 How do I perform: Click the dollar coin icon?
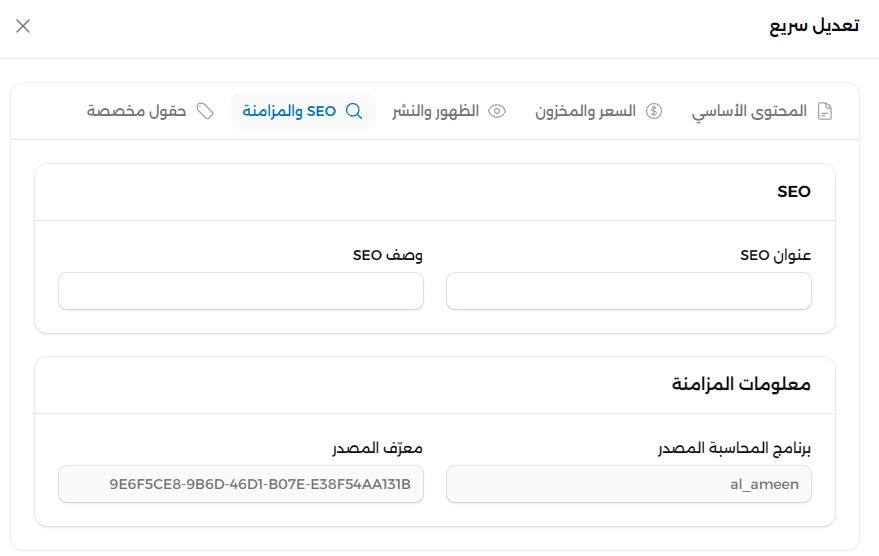(654, 111)
